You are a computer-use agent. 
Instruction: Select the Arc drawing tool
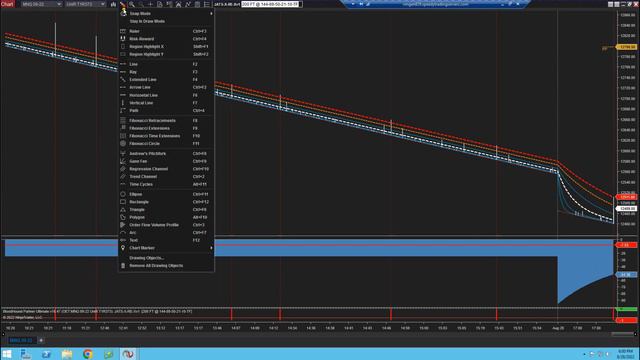(166, 233)
